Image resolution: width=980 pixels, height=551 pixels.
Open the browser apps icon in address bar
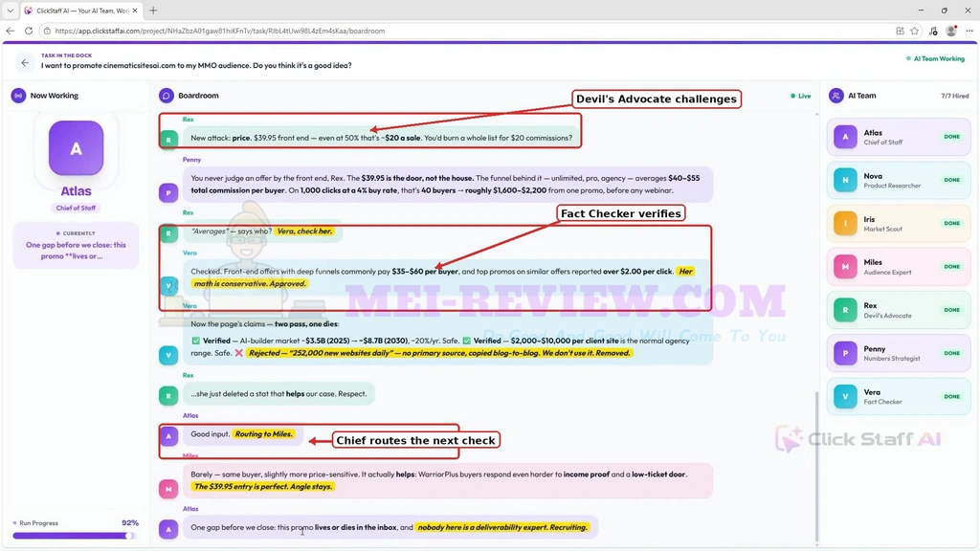click(x=900, y=31)
